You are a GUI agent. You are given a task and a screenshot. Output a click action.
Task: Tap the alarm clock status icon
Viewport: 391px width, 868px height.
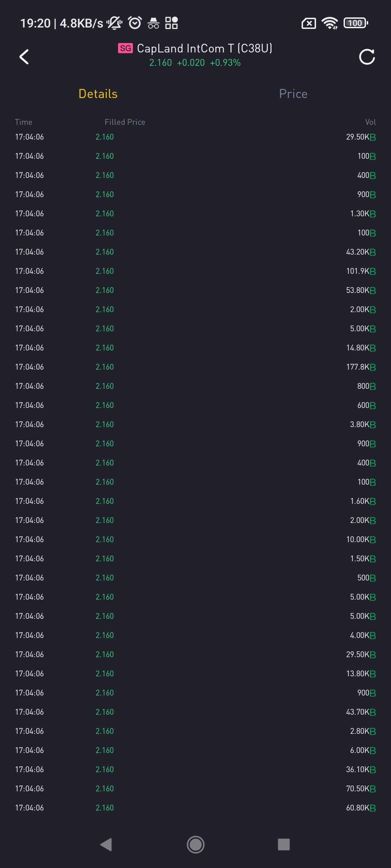(x=135, y=23)
